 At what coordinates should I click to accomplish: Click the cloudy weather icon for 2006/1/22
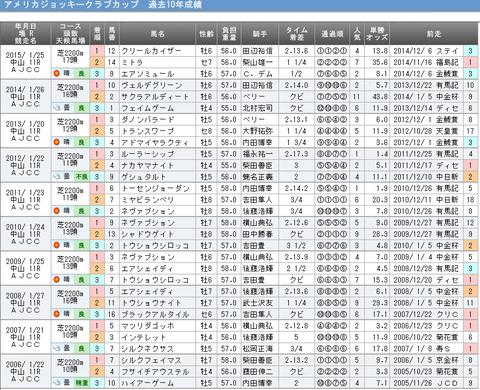click(57, 382)
